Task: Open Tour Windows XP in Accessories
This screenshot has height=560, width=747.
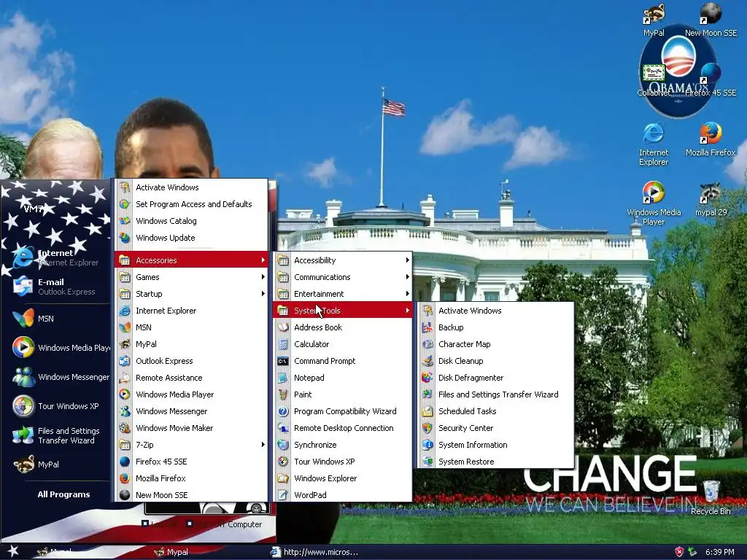Action: tap(343, 462)
